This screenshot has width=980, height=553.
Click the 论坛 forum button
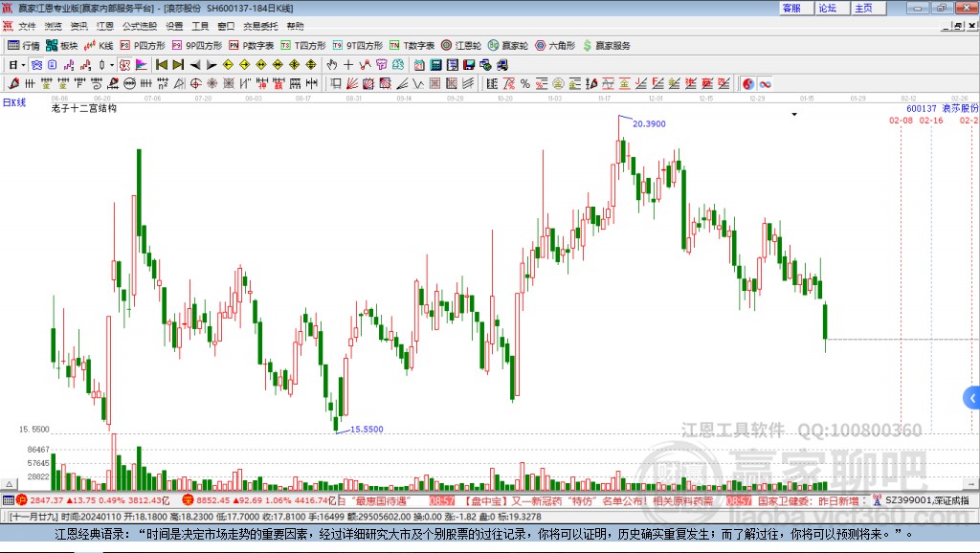[832, 8]
